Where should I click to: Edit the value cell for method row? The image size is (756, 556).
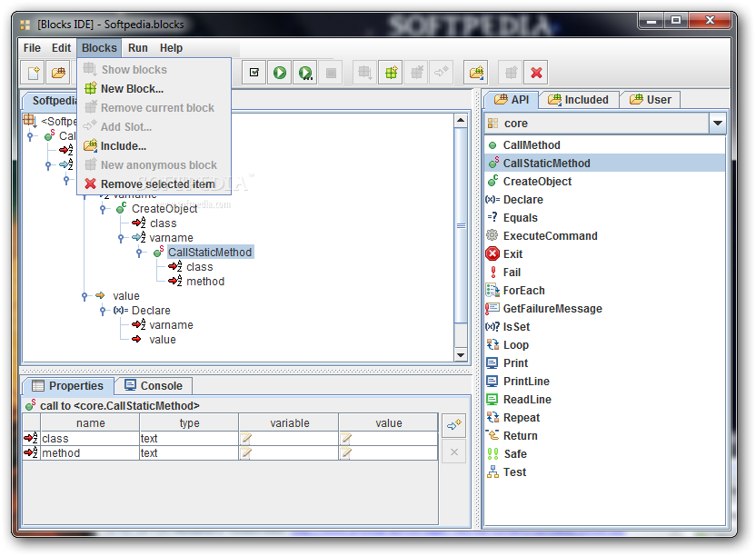388,452
